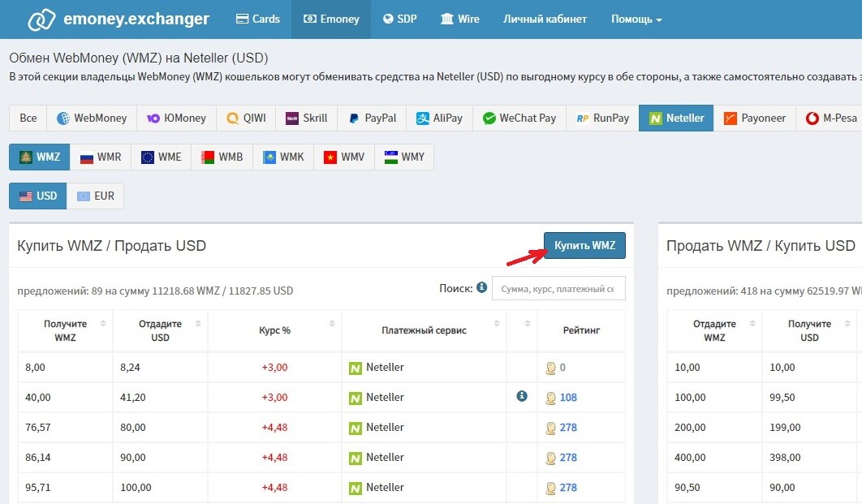Choose the WMY currency button
862x504 pixels.
click(x=404, y=157)
